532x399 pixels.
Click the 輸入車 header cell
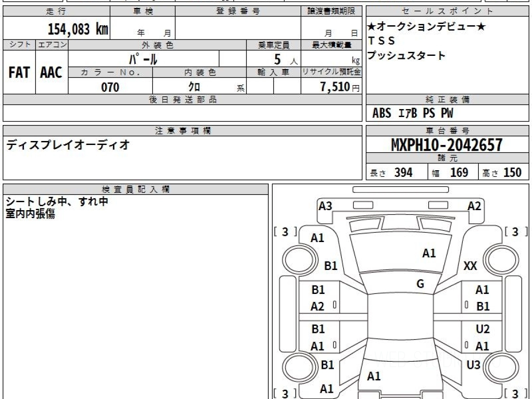pos(274,72)
